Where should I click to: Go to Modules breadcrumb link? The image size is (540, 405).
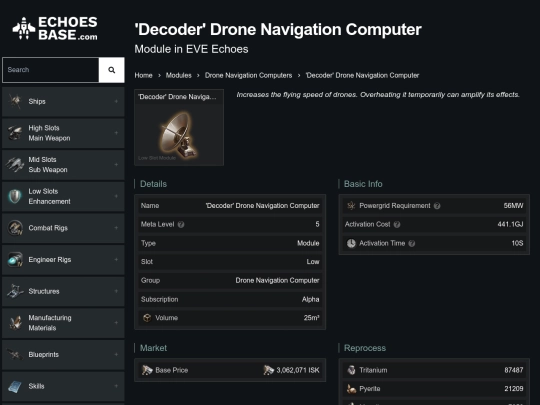(178, 75)
